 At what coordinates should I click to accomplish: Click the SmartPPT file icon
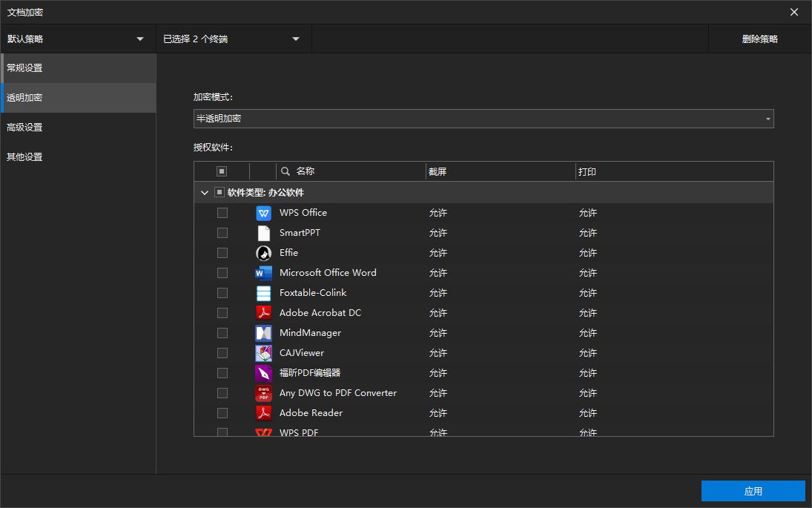[263, 233]
